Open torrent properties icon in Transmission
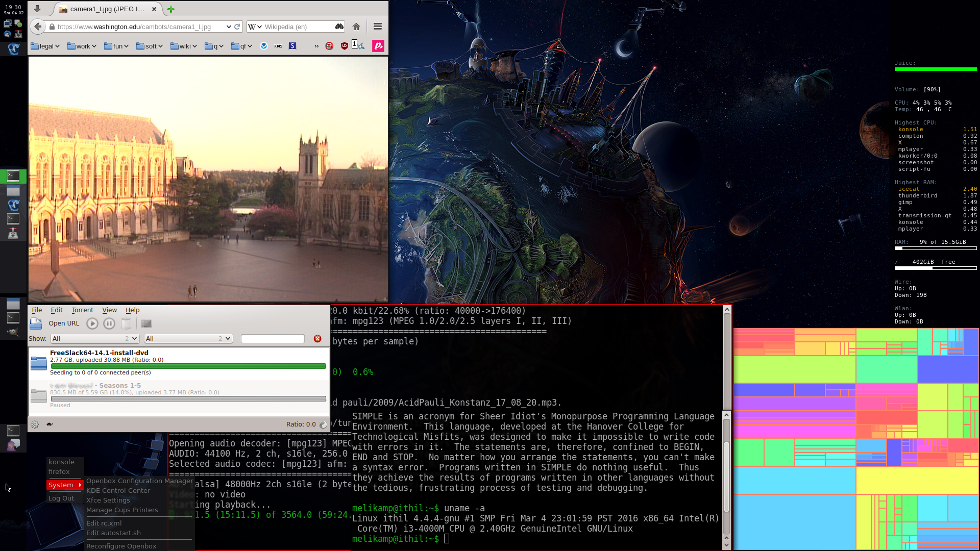980x551 pixels. tap(146, 323)
